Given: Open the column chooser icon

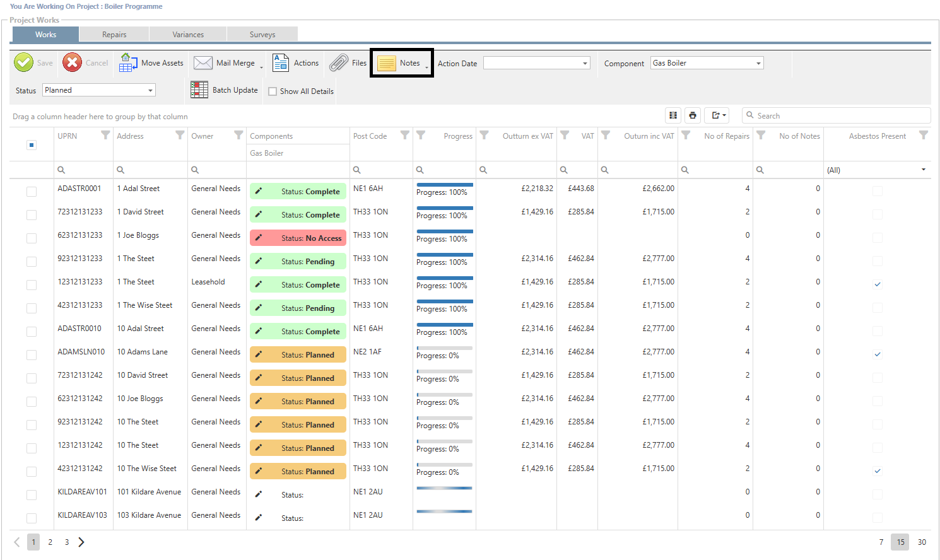Looking at the screenshot, I should 673,115.
